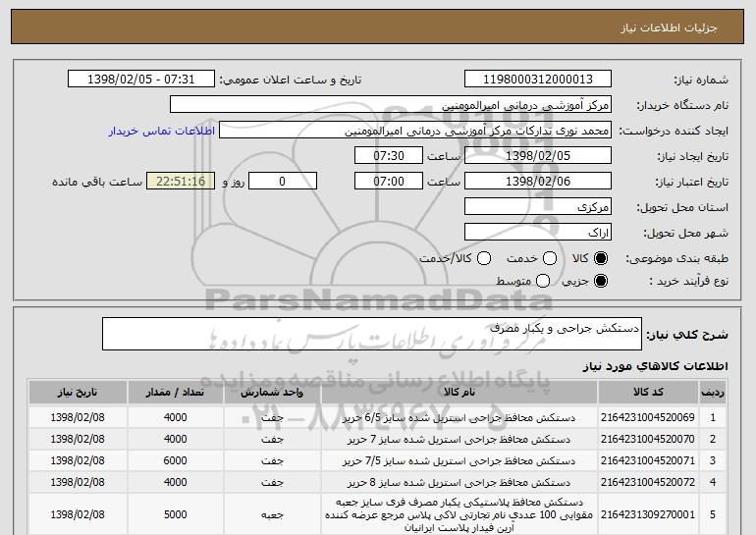Click the شرح کلی نیاز label
756x535 pixels.
point(686,335)
